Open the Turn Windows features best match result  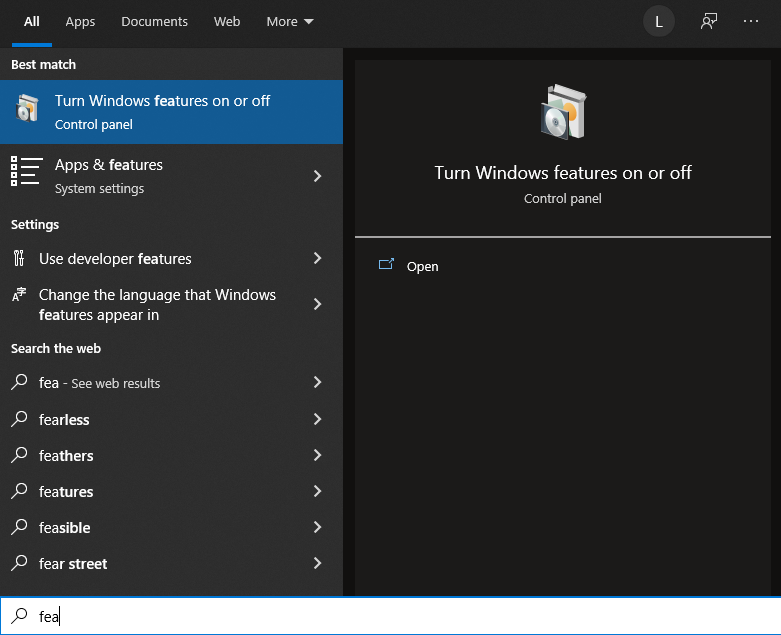171,112
